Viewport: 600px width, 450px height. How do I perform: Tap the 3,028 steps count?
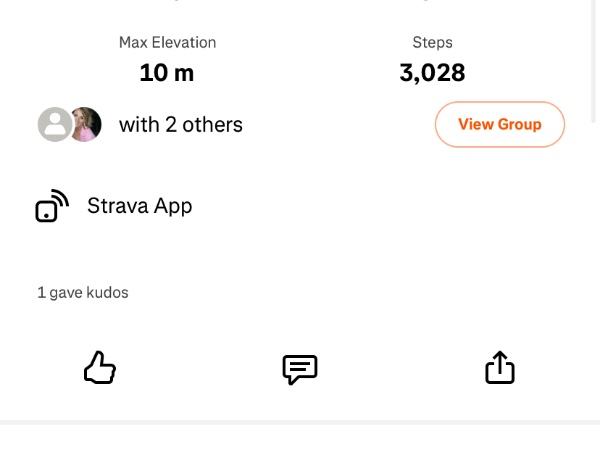click(x=432, y=73)
